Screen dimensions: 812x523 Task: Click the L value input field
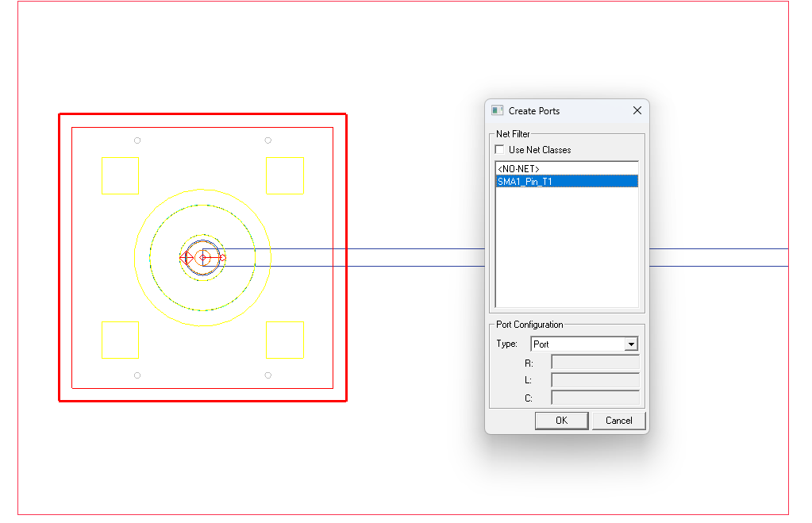(x=595, y=380)
